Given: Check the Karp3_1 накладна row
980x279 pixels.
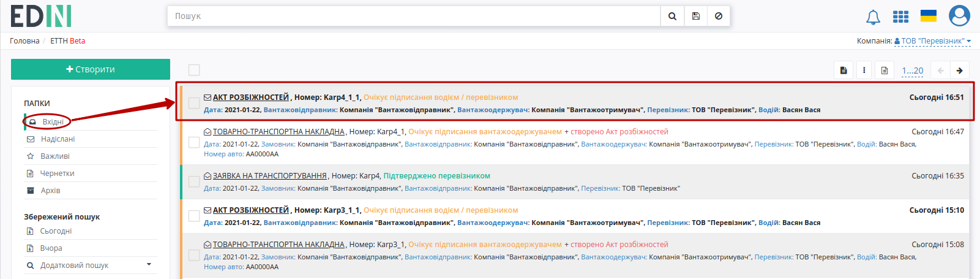Looking at the screenshot, I should click(194, 255).
